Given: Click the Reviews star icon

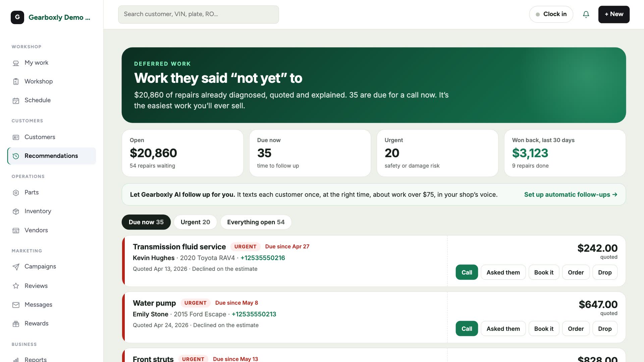Looking at the screenshot, I should click(16, 286).
